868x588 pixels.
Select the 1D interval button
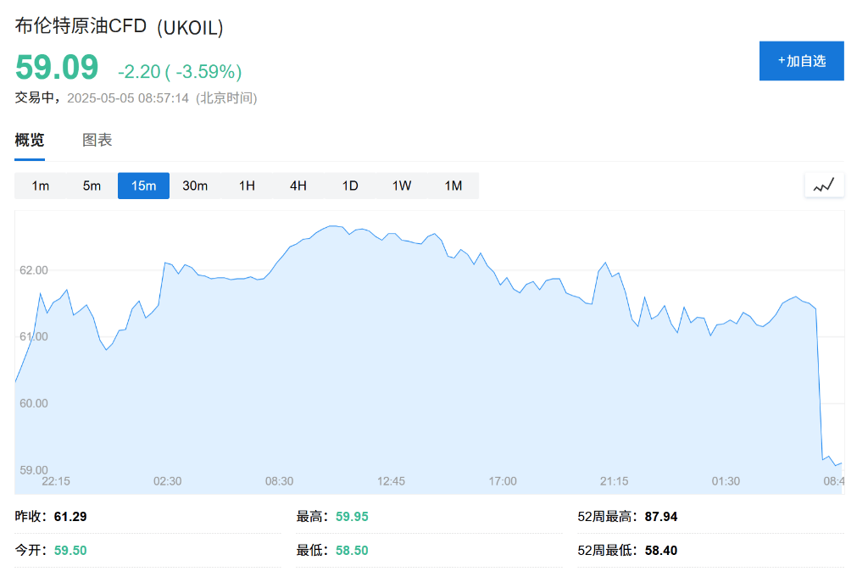(x=349, y=185)
